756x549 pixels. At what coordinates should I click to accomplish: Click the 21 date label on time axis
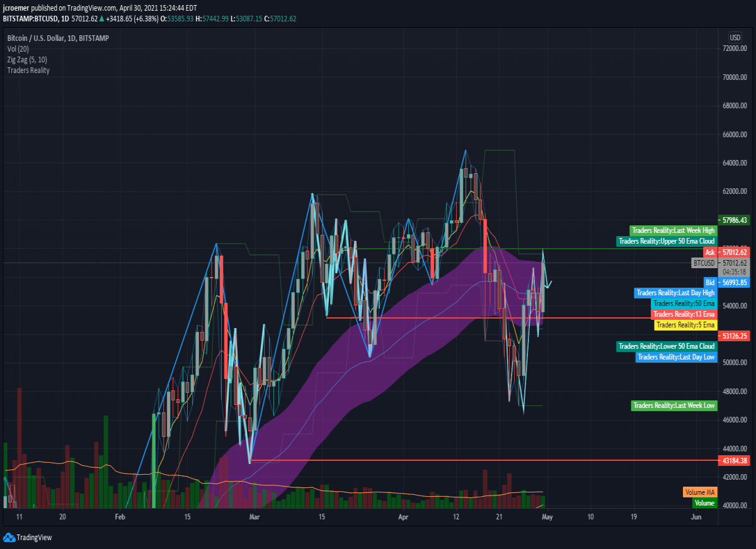coord(499,517)
